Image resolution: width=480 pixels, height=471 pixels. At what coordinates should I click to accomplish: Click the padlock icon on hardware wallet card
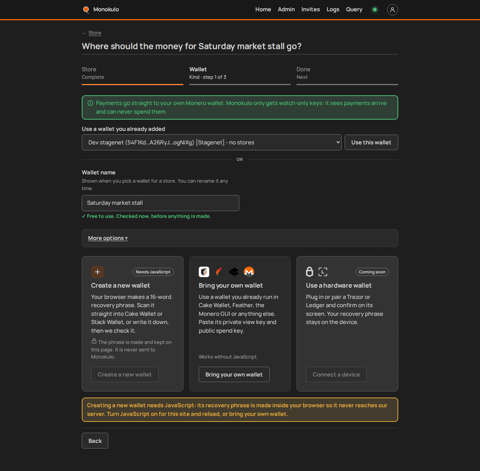point(310,272)
